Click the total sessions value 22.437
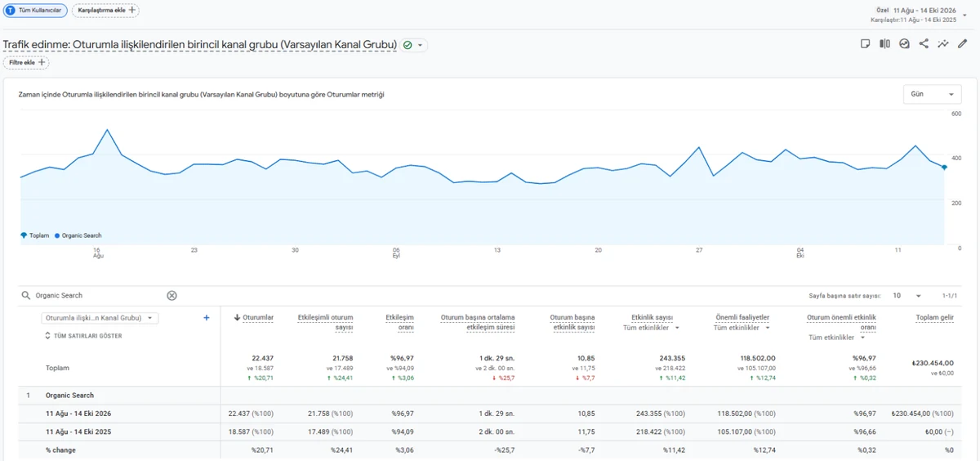The height and width of the screenshot is (461, 980). [262, 358]
